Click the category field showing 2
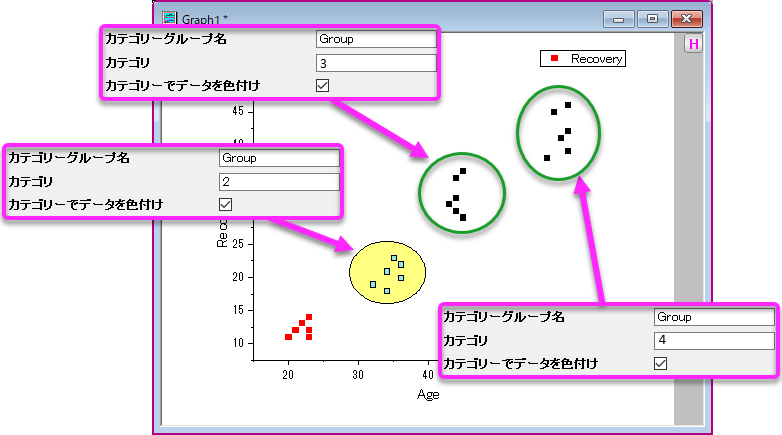782x435 pixels. [x=279, y=182]
